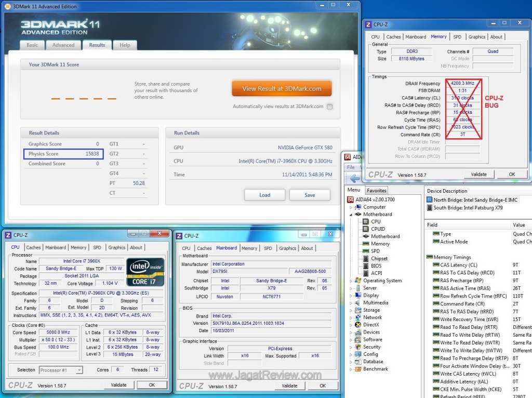Select South Bridge Intel Patsburg X79 device
This screenshot has height=398, width=532.
pos(468,208)
